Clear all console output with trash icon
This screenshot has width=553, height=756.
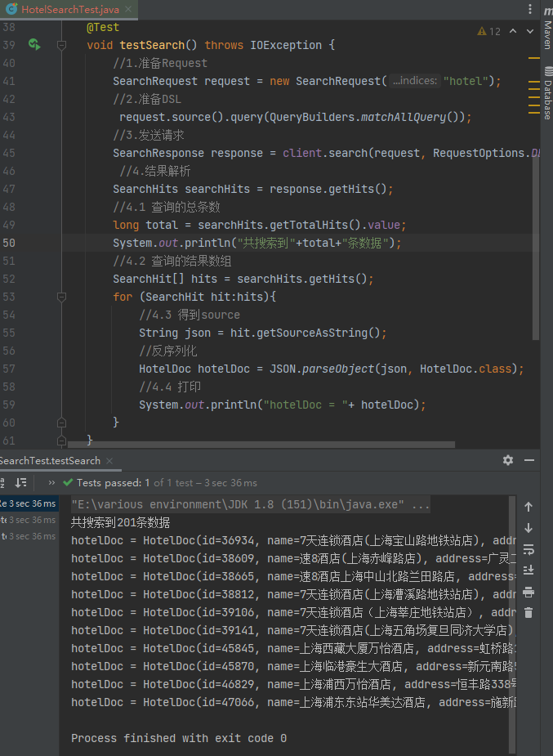point(528,612)
